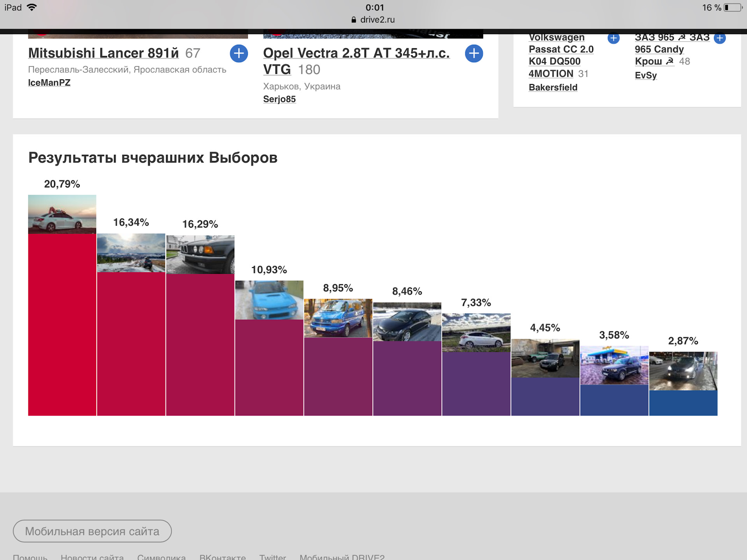Tap the blue 2,87% result bar

(683, 403)
